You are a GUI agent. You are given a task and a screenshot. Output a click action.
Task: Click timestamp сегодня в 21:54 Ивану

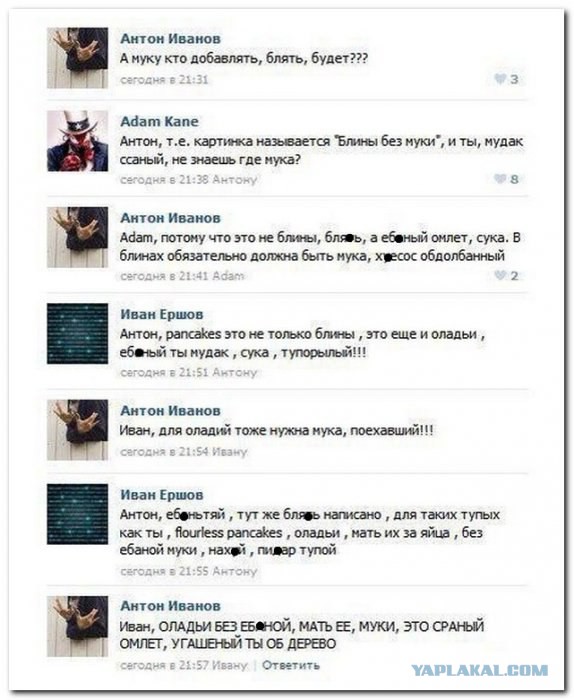pos(183,452)
